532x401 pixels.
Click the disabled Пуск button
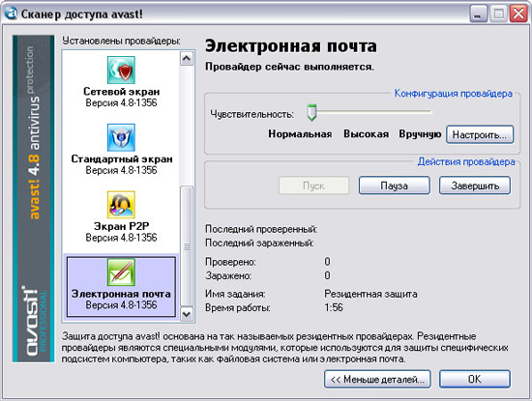(313, 186)
